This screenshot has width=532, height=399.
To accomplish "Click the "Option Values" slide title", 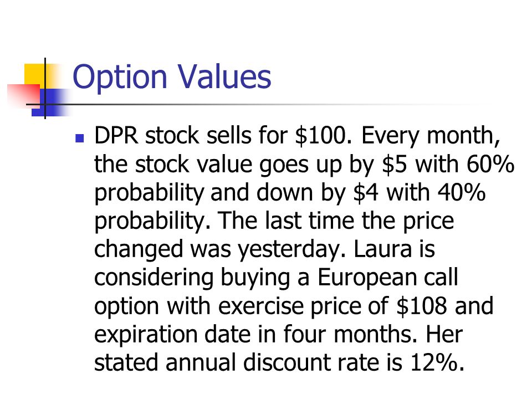I will click(172, 78).
